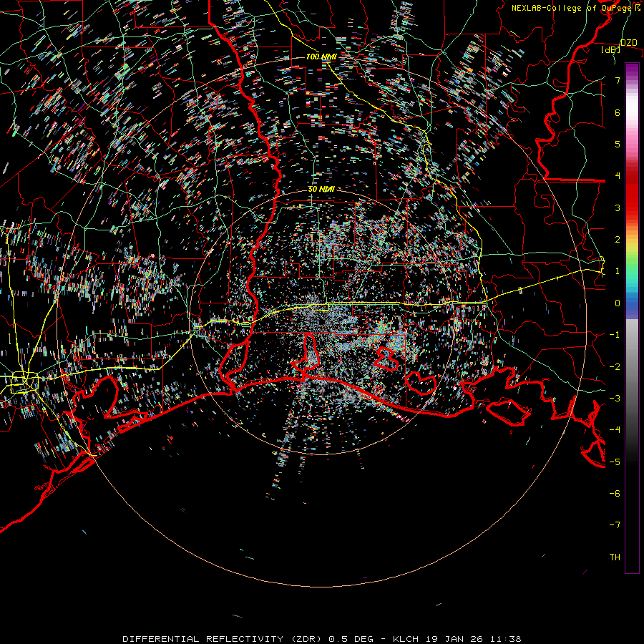Viewport: 644px width, 644px height.
Task: Click the "100 NMI" range ring label
Action: [321, 57]
